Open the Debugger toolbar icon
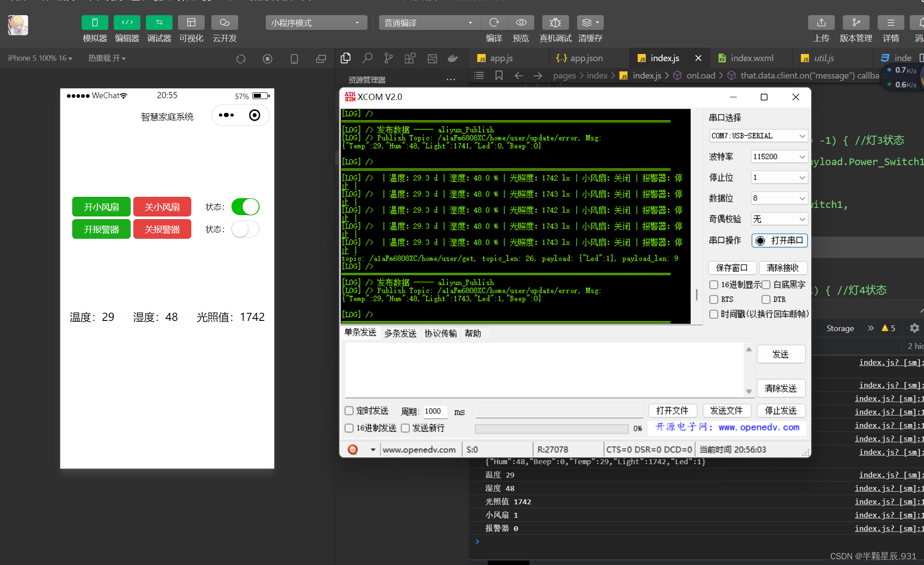 click(x=159, y=23)
